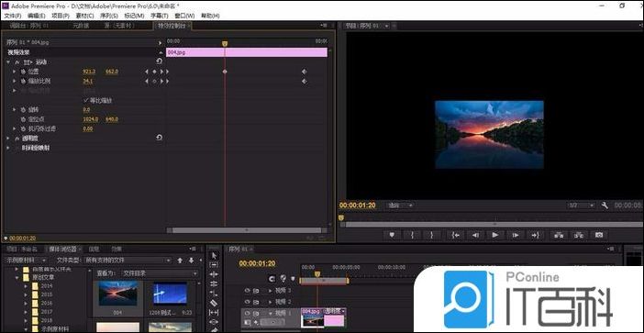Viewport: 644px width, 333px height.
Task: Go to next Scale keyframe
Action: click(x=161, y=82)
